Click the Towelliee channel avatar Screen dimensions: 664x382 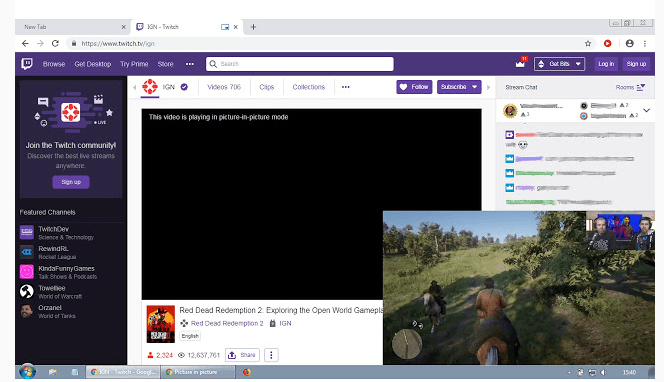click(27, 291)
